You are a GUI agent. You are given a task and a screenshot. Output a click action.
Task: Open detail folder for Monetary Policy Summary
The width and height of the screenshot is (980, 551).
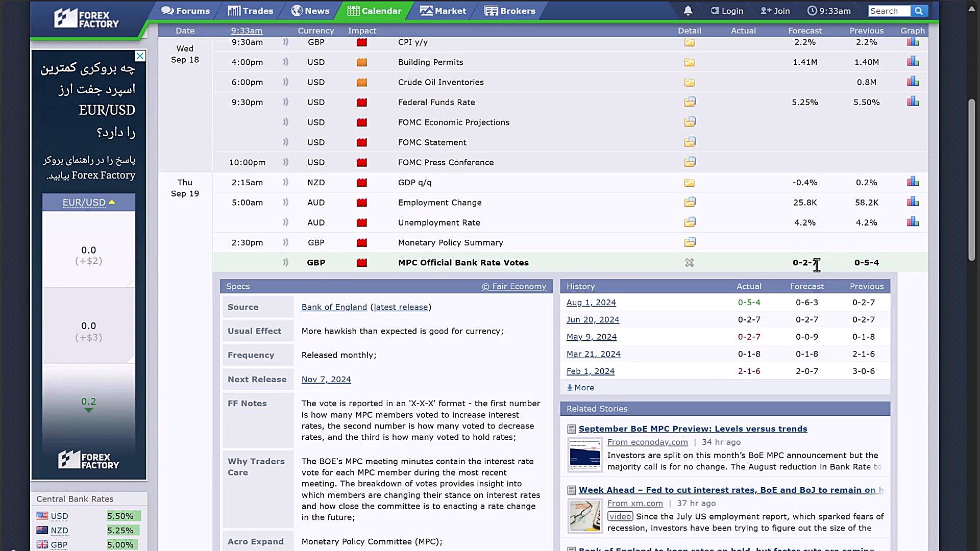click(x=690, y=242)
